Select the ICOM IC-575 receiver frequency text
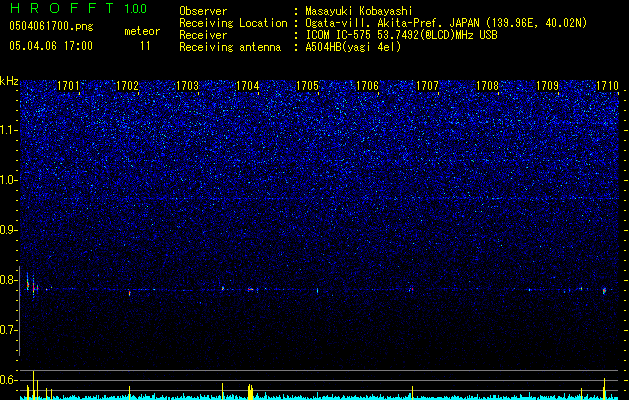Screen dimensions: 629x400 401,35
